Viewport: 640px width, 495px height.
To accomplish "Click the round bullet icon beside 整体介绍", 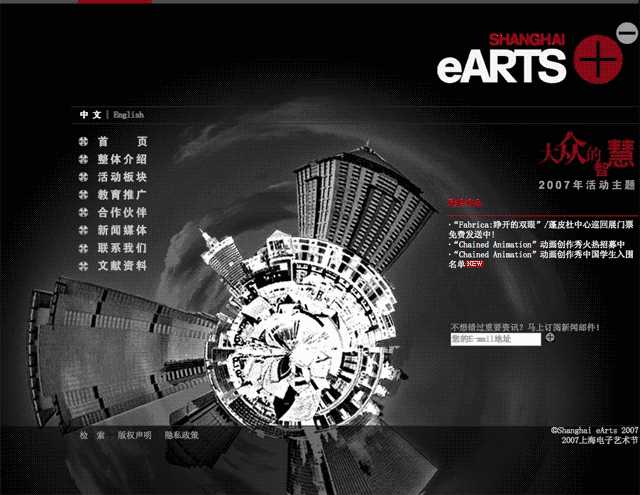I will tap(83, 159).
